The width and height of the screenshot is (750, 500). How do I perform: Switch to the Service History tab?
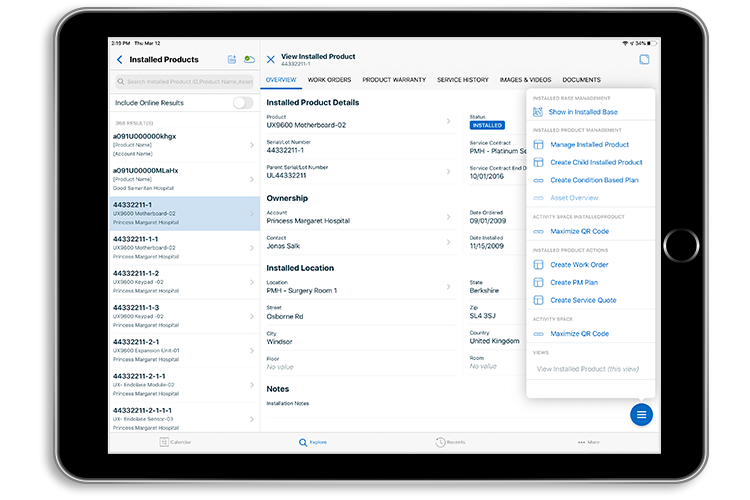(x=463, y=80)
